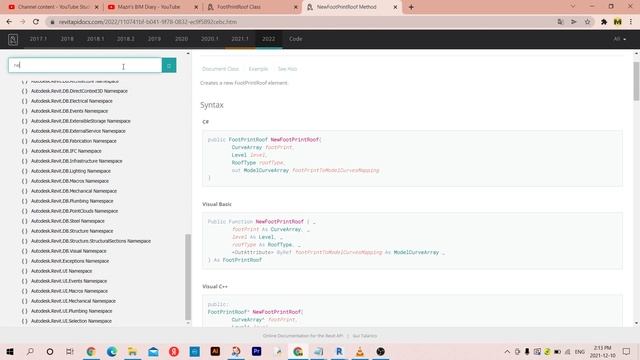Viewport: 640px width, 360px height.
Task: Click the main page vertical scrollbar
Action: (636, 81)
